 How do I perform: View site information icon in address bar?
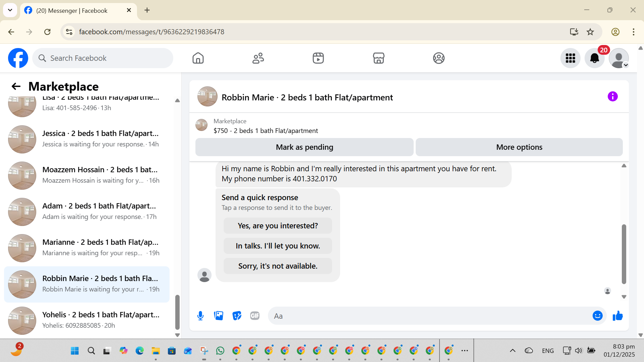click(69, 32)
